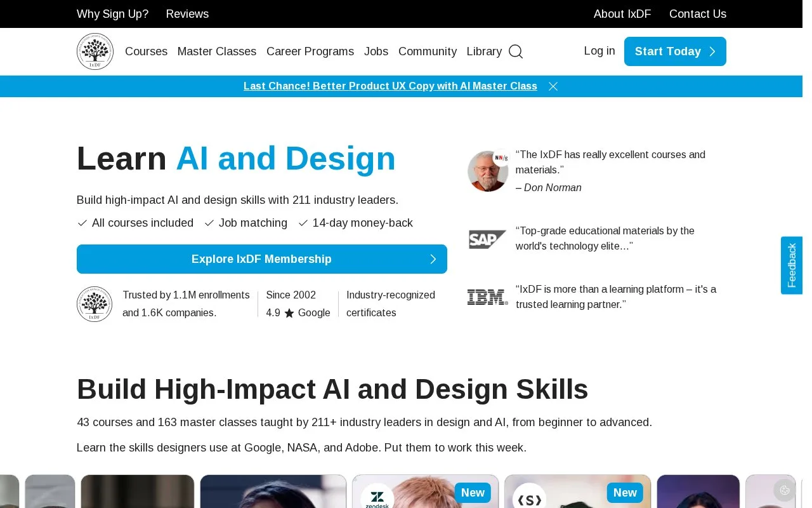Click 'Trusted by 1.1M enrollments' text
This screenshot has width=812, height=508.
click(x=186, y=295)
